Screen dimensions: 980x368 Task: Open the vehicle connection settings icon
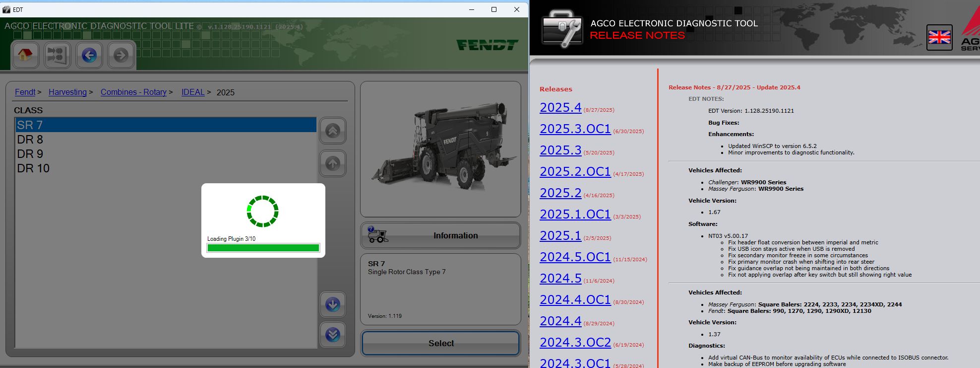[57, 55]
